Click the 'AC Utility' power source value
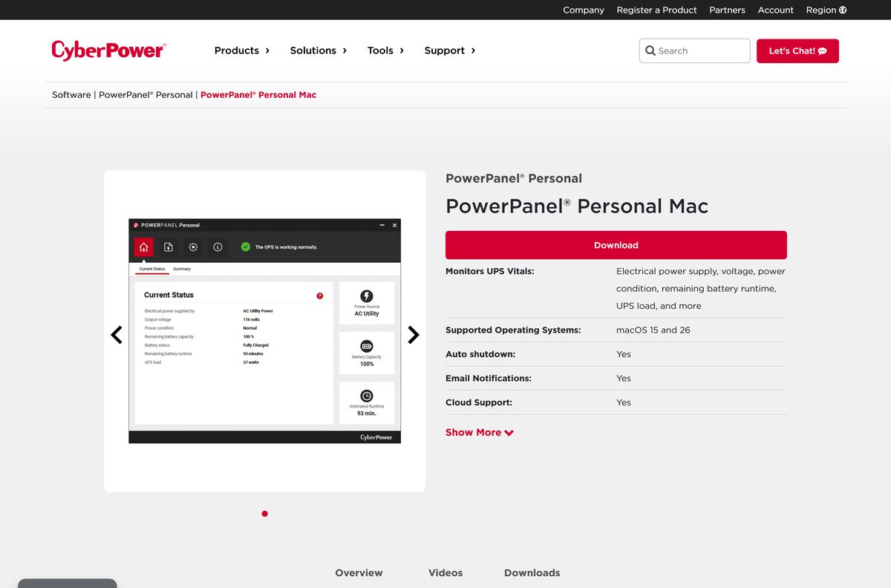The height and width of the screenshot is (588, 891). click(x=367, y=313)
